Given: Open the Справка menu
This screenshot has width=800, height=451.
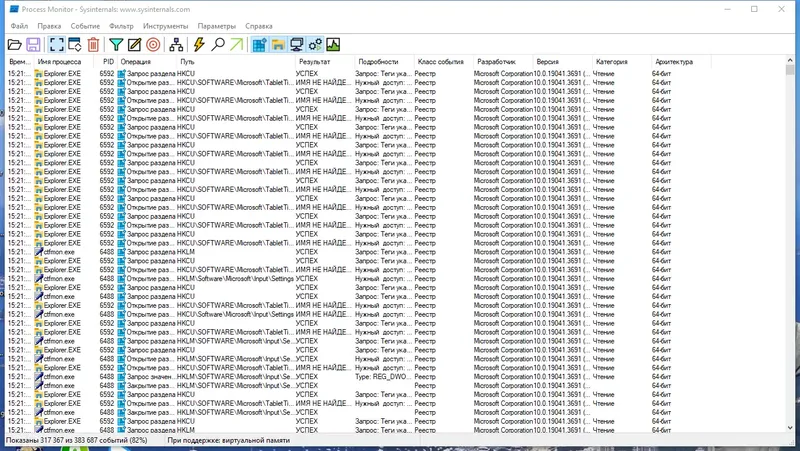Looking at the screenshot, I should tap(259, 26).
